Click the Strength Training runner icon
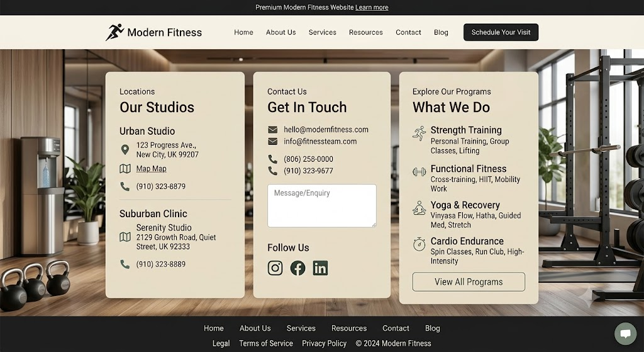Screen dimensions: 644x352 [x=419, y=133]
